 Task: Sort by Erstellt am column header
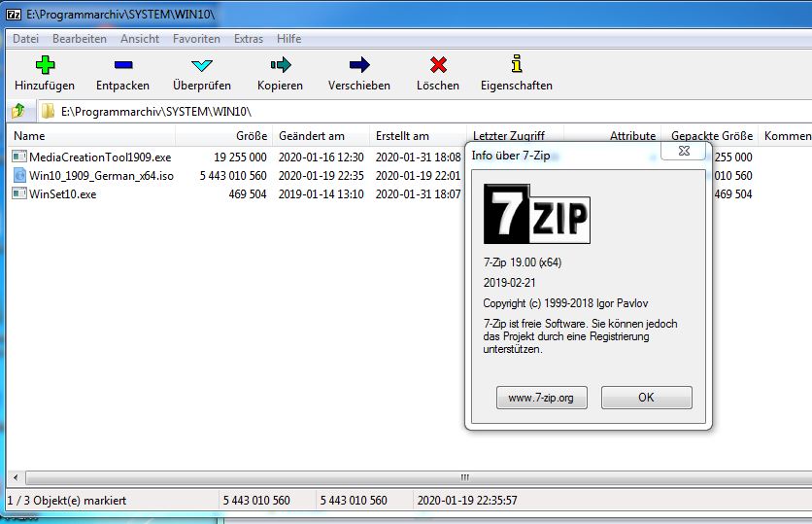pos(418,136)
